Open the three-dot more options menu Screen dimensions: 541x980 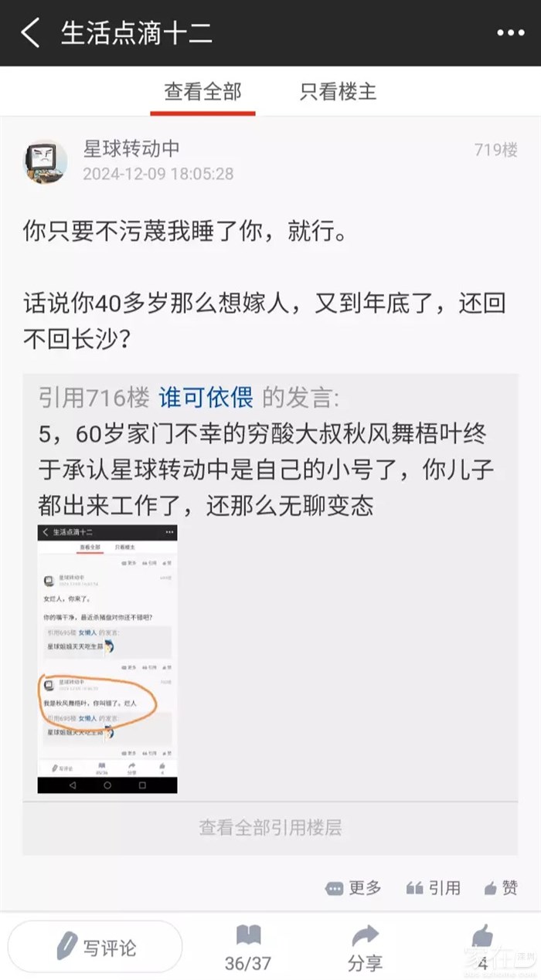tap(510, 33)
